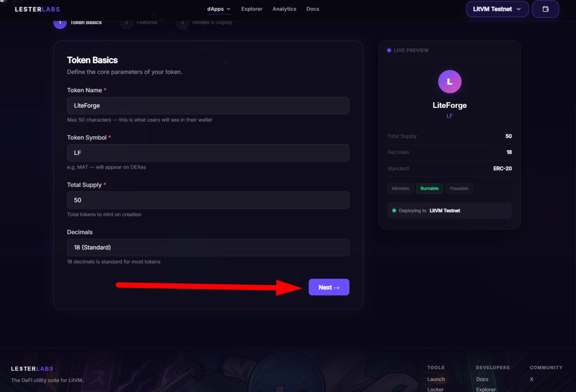
Task: Open the Decimals 18 (Standard) dropdown
Action: point(208,247)
